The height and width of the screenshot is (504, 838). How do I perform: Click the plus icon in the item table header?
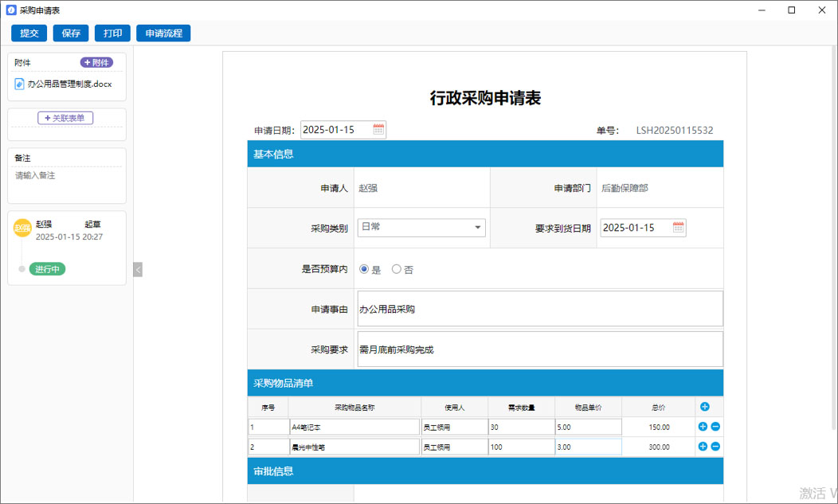point(704,407)
